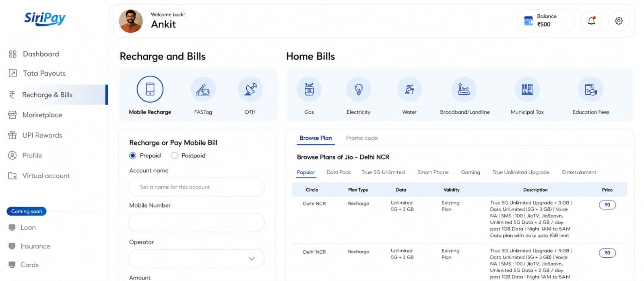The width and height of the screenshot is (644, 281).
Task: Open UPI Rewards in sidebar
Action: point(35,135)
